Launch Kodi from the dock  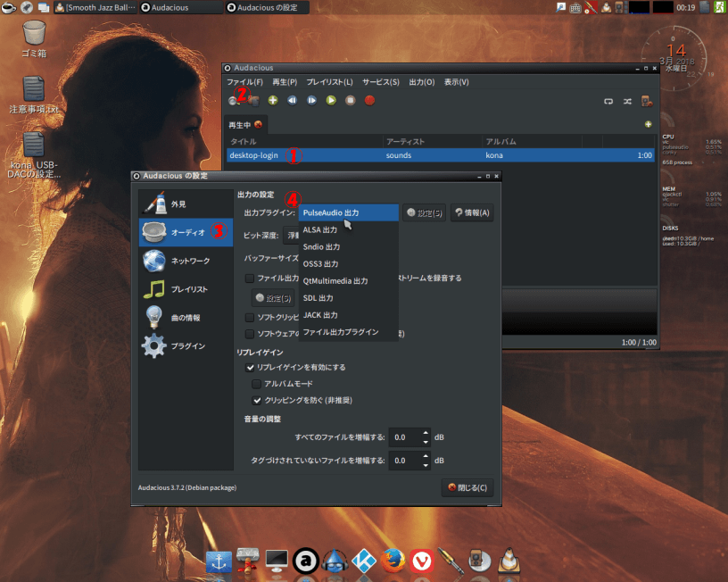point(364,561)
